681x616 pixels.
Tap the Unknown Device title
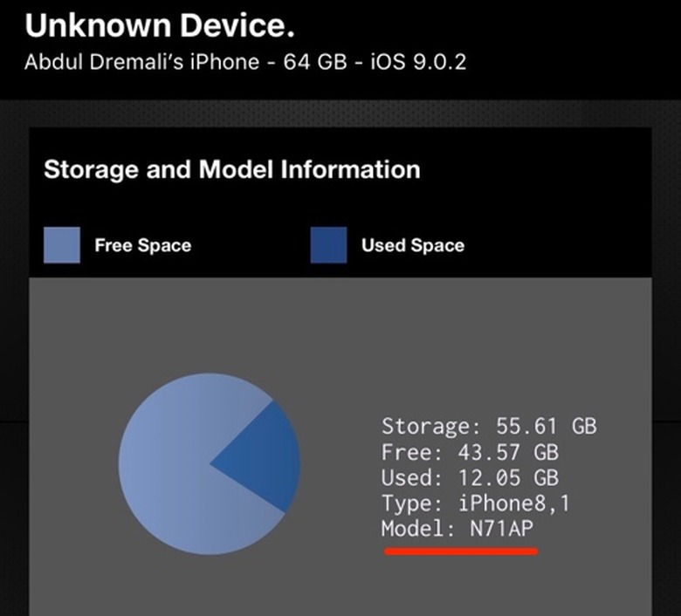click(x=160, y=26)
